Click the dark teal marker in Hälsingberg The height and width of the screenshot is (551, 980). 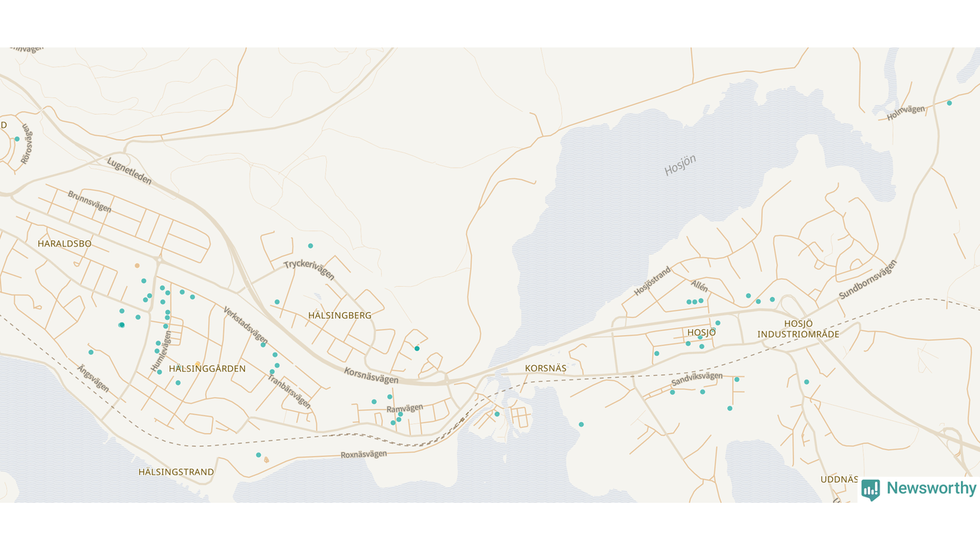(417, 349)
